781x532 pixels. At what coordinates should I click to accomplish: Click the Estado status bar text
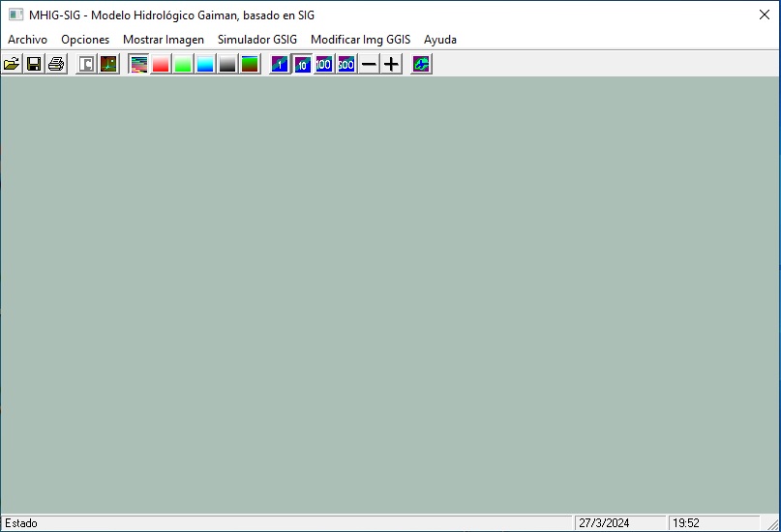[x=21, y=523]
